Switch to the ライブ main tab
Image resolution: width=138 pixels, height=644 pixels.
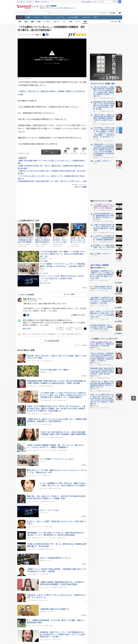[37, 17]
